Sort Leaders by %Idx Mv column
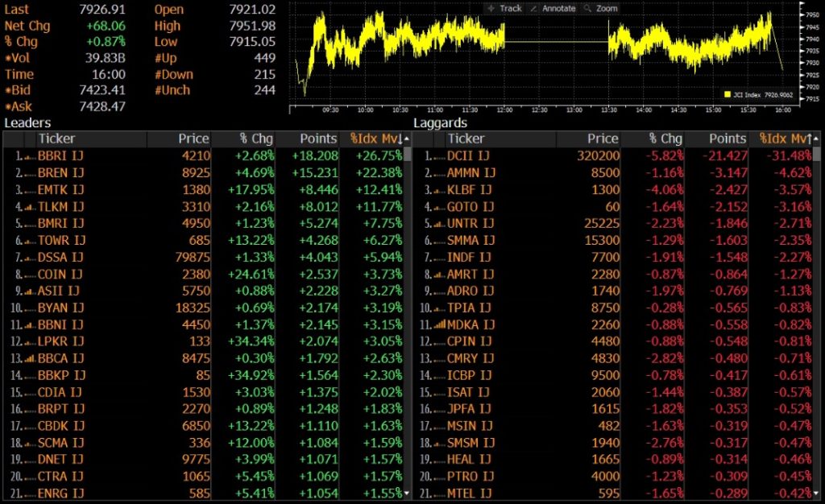 pyautogui.click(x=376, y=138)
